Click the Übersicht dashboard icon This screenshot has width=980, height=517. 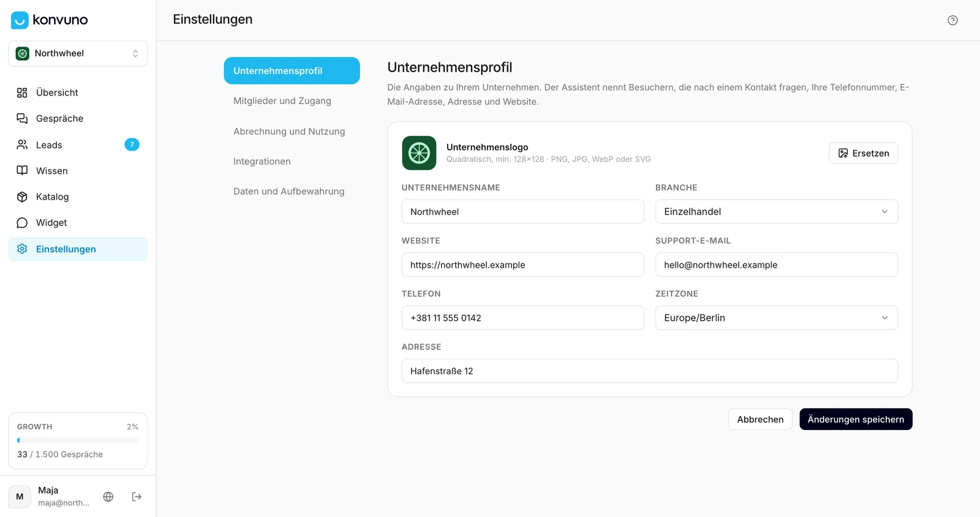point(22,92)
